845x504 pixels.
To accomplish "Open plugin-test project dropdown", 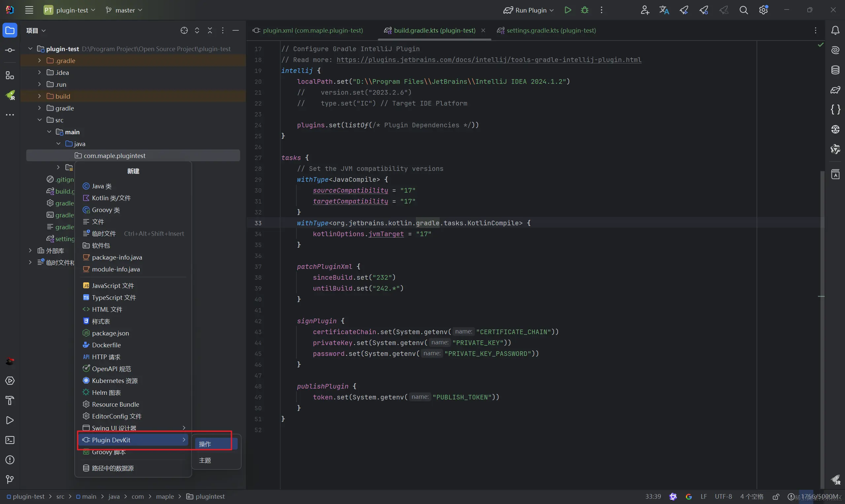I will pyautogui.click(x=69, y=10).
